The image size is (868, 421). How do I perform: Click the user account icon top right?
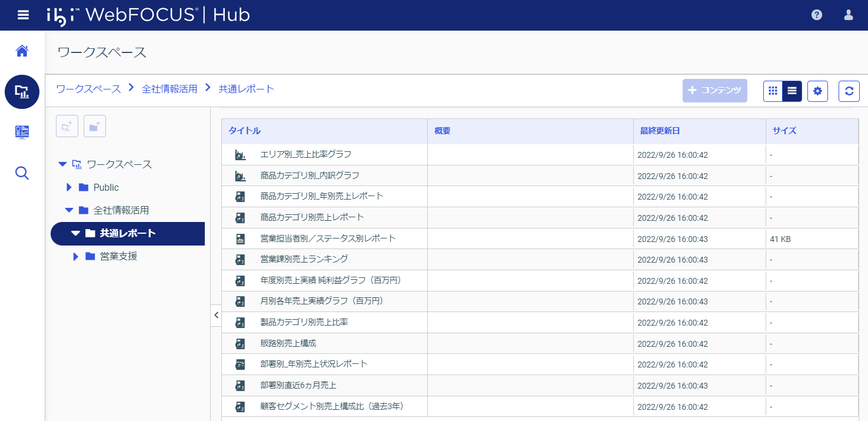tap(848, 15)
